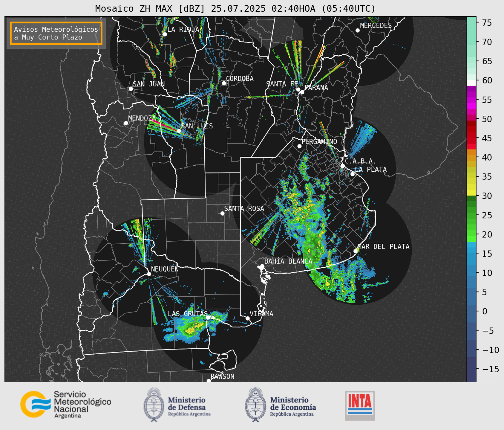
Task: Click the MERCEDES city marker dot
Action: click(357, 31)
